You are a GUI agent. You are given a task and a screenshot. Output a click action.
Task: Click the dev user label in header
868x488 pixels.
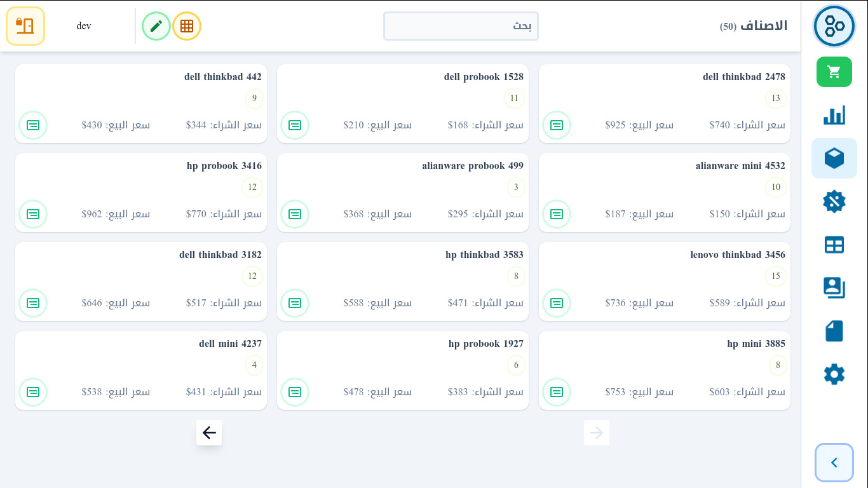point(84,26)
